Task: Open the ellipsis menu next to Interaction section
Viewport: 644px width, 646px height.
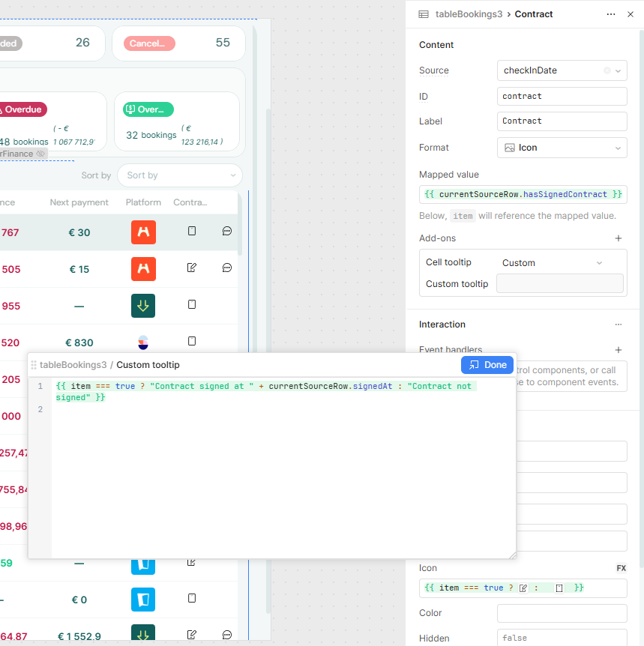Action: pyautogui.click(x=619, y=324)
